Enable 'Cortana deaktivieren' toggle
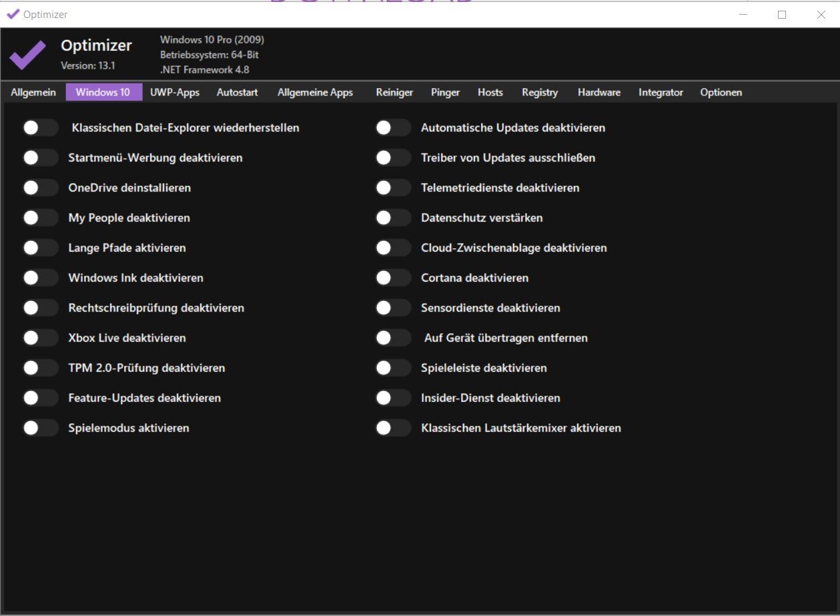 393,278
